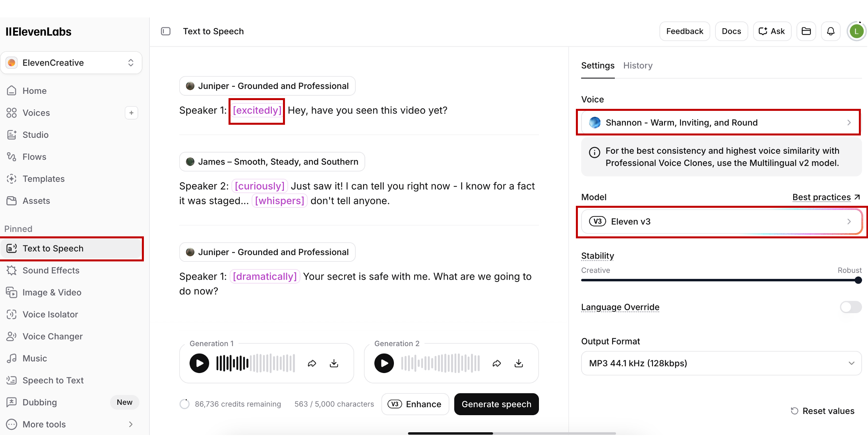This screenshot has width=868, height=437.
Task: Share Generation 1 audio
Action: click(x=312, y=363)
